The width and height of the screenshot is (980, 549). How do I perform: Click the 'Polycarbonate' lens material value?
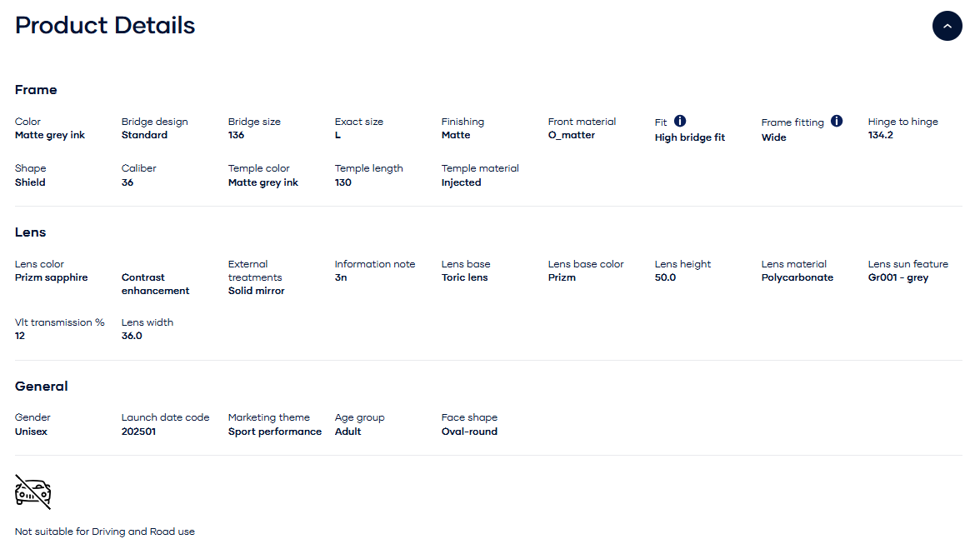pos(797,277)
